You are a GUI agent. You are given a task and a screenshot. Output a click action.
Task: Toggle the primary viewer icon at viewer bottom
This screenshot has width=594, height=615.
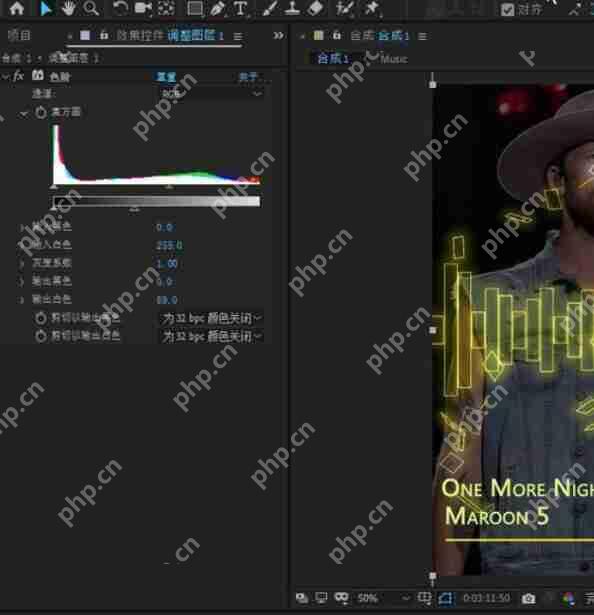coord(302,598)
